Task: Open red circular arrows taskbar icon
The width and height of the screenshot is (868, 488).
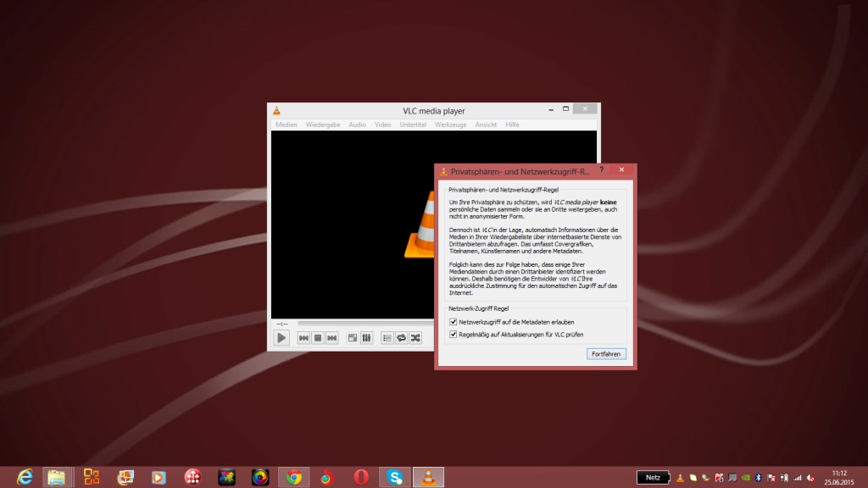Action: (192, 477)
